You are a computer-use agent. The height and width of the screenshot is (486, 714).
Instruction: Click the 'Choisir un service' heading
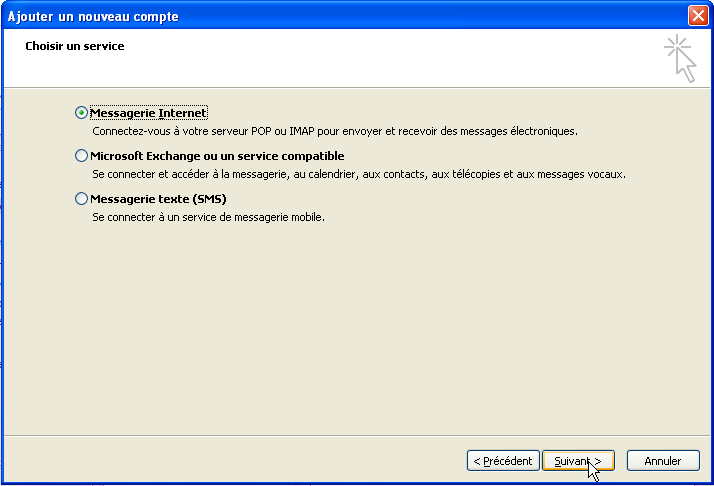(x=75, y=46)
